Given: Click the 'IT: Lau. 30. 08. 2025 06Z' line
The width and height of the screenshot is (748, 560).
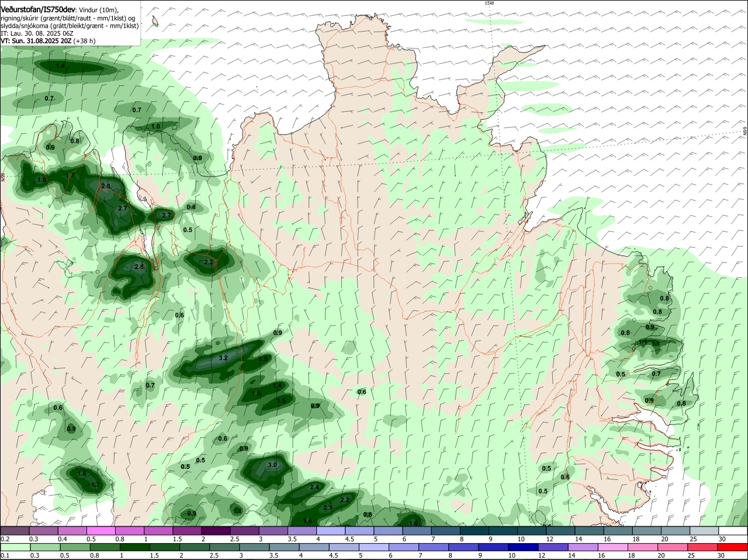Looking at the screenshot, I should [x=37, y=33].
